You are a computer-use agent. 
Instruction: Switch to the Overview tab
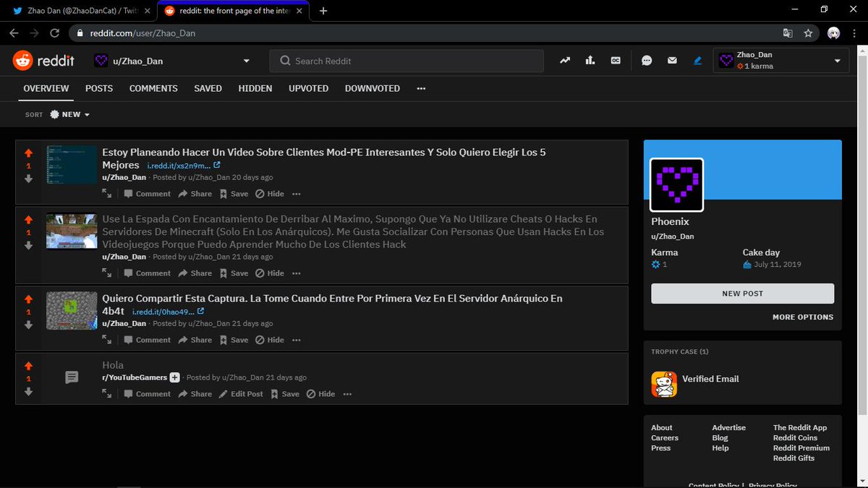46,88
